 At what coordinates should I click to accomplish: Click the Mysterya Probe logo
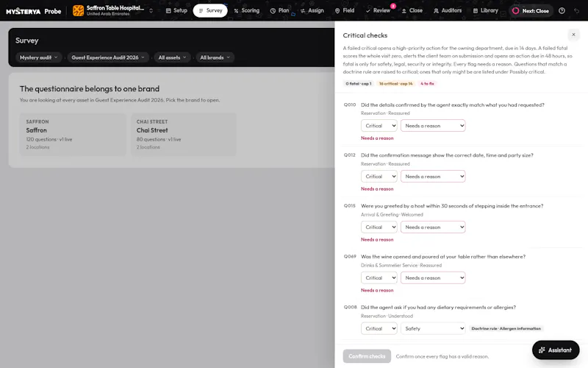coord(33,11)
